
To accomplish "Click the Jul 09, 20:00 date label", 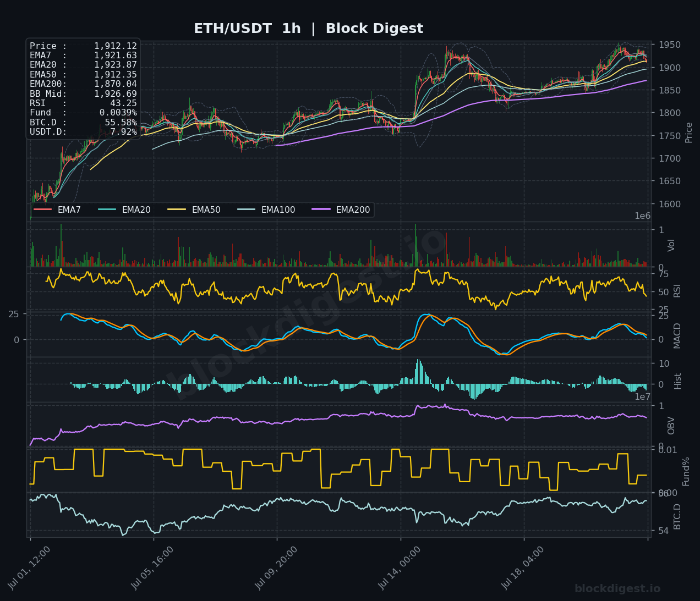I will pos(277,568).
